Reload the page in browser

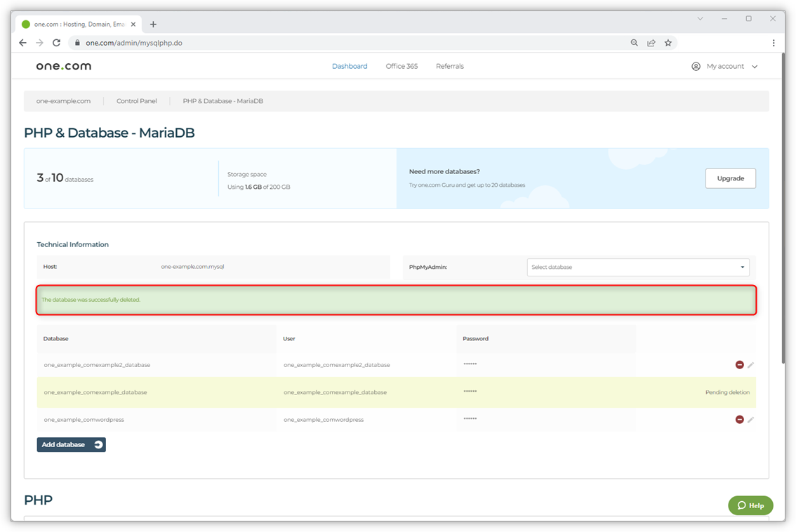pos(56,43)
